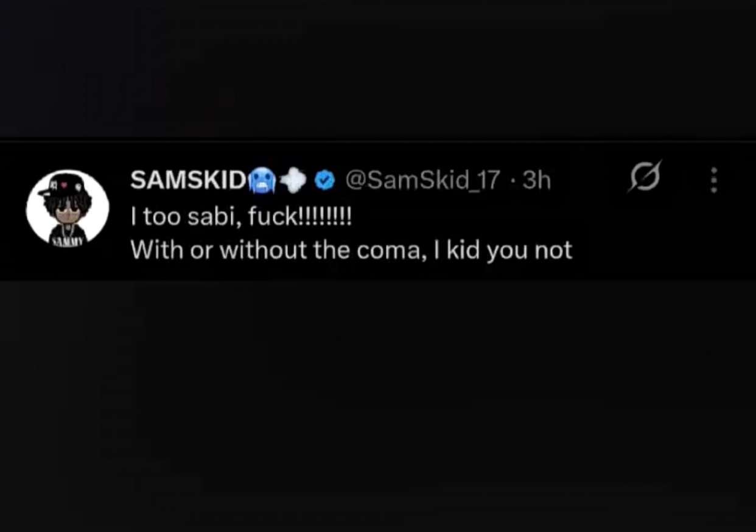Image resolution: width=756 pixels, height=532 pixels.
Task: Open the three-dot more options menu
Action: point(713,180)
